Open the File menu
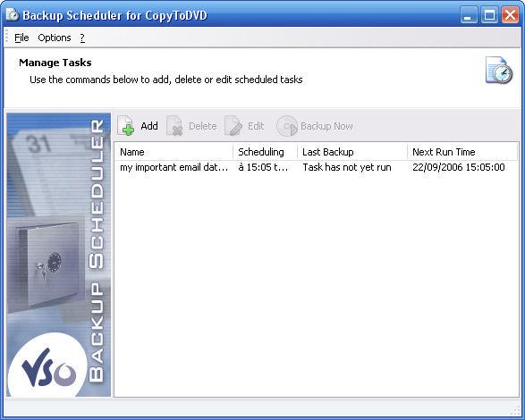 tap(21, 38)
